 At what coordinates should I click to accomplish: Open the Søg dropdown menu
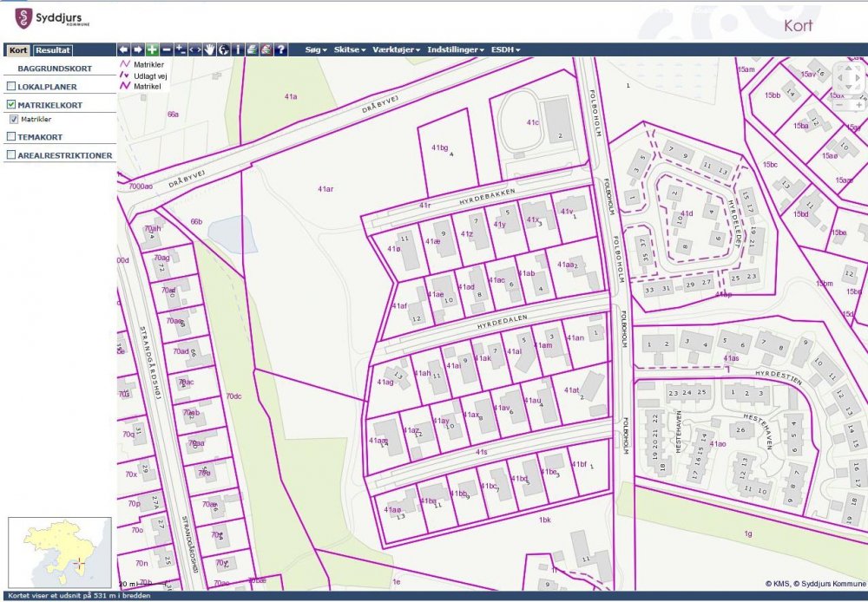316,50
